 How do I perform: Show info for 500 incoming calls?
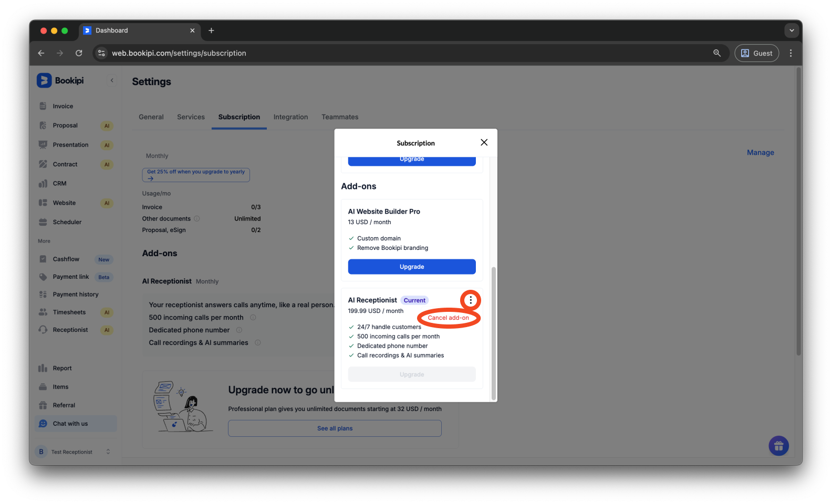(253, 318)
